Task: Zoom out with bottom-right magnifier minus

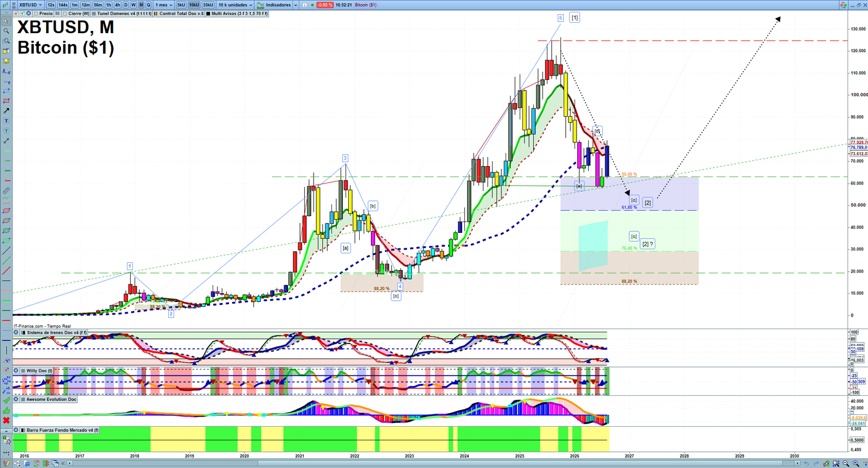Action: tap(846, 463)
